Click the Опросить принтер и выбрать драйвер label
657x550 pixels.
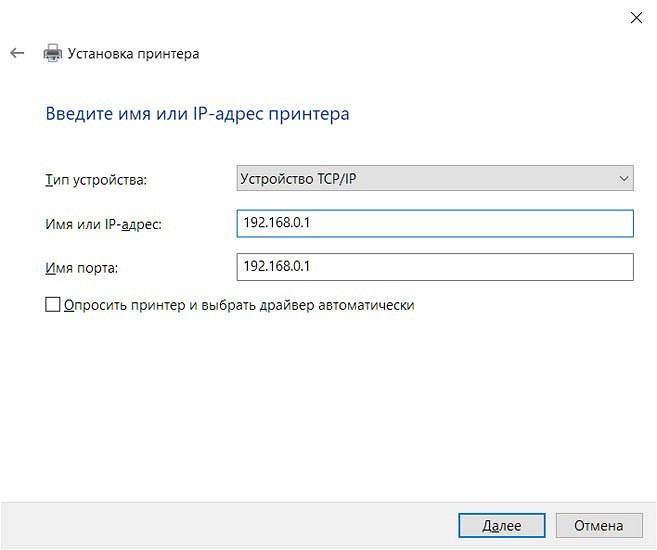(x=238, y=305)
